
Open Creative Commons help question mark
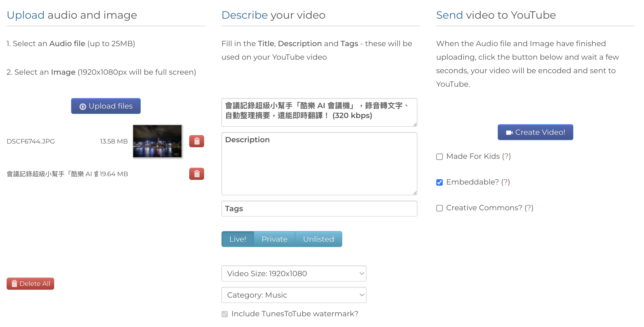pos(529,208)
